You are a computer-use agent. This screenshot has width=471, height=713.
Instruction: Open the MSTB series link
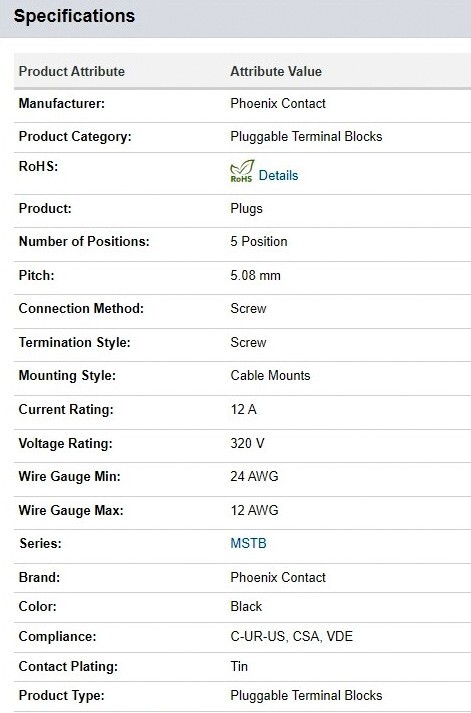click(248, 543)
